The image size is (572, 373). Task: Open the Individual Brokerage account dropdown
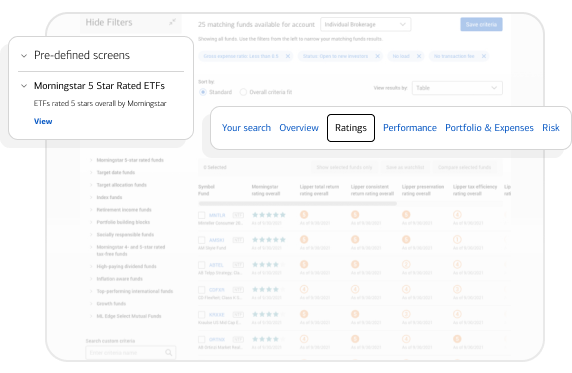point(366,24)
